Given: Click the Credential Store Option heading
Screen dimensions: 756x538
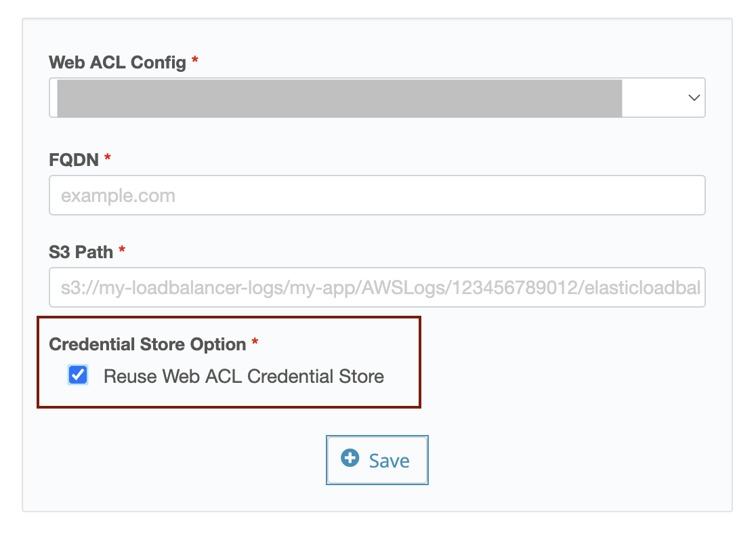Looking at the screenshot, I should pyautogui.click(x=148, y=344).
